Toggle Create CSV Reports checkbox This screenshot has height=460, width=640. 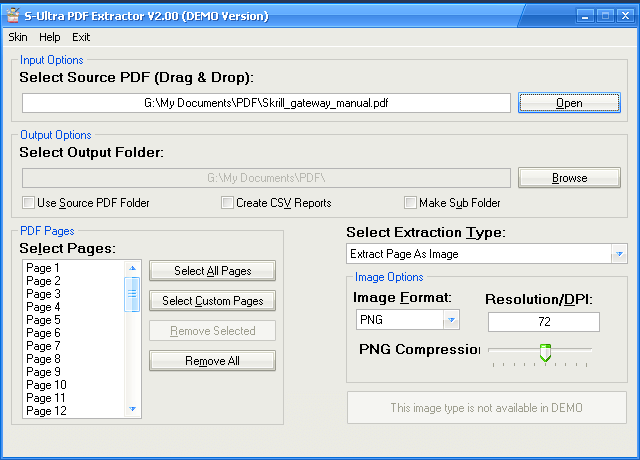tap(228, 203)
